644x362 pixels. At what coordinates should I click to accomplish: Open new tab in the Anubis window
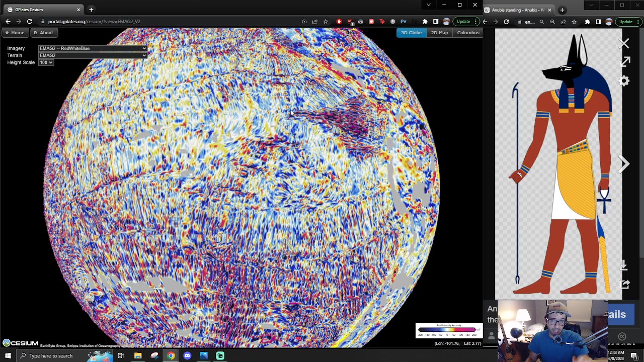[x=562, y=10]
